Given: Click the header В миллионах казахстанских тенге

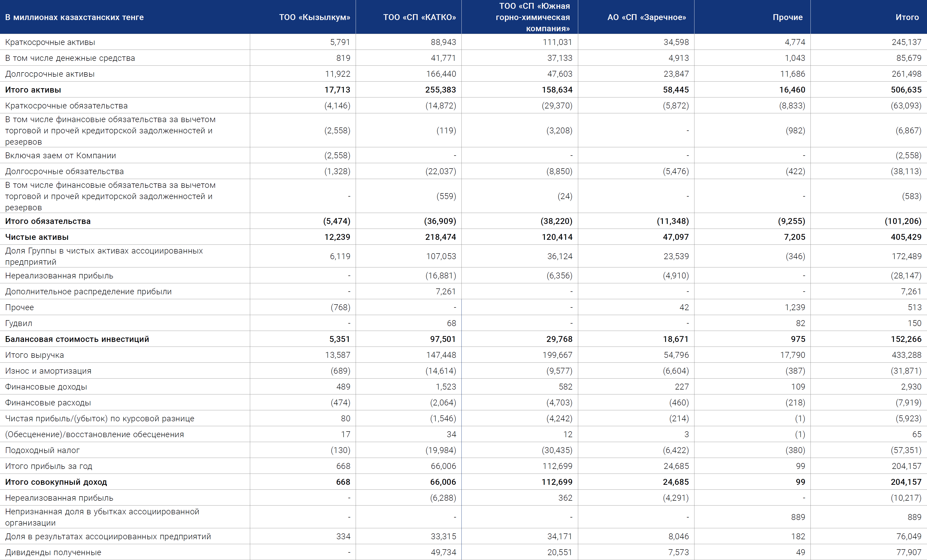Looking at the screenshot, I should (x=75, y=17).
